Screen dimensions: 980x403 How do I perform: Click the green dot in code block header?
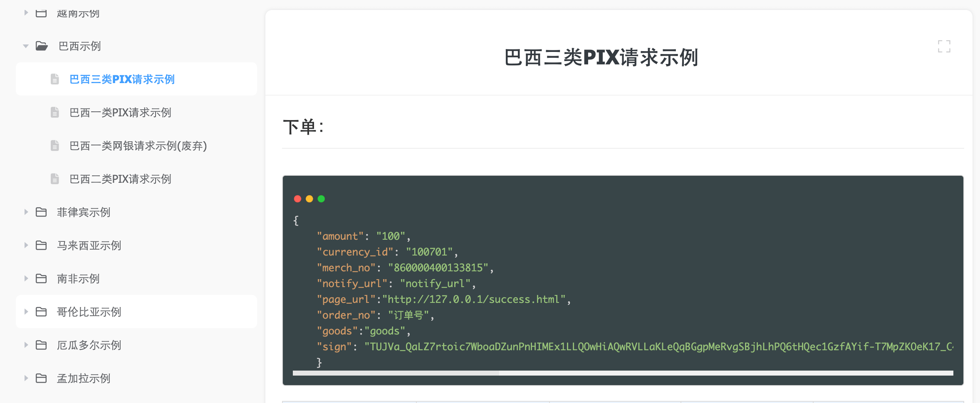pyautogui.click(x=321, y=199)
